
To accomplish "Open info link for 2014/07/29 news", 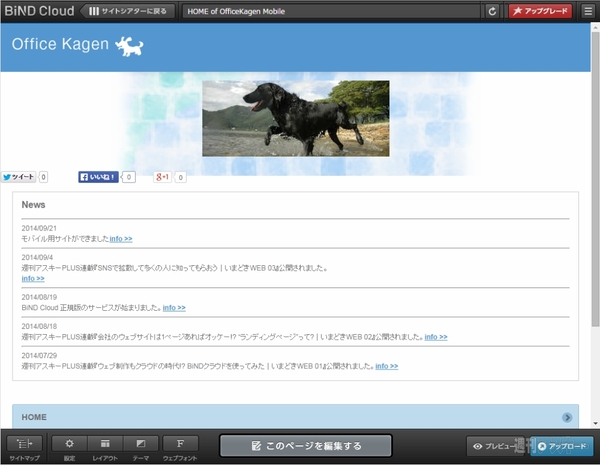I will pos(386,366).
